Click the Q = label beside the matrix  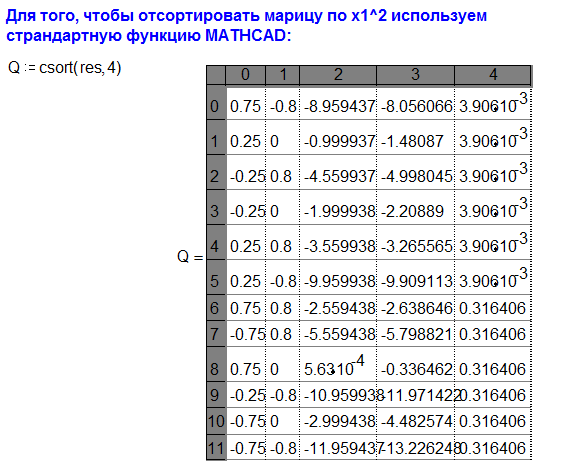tap(190, 256)
